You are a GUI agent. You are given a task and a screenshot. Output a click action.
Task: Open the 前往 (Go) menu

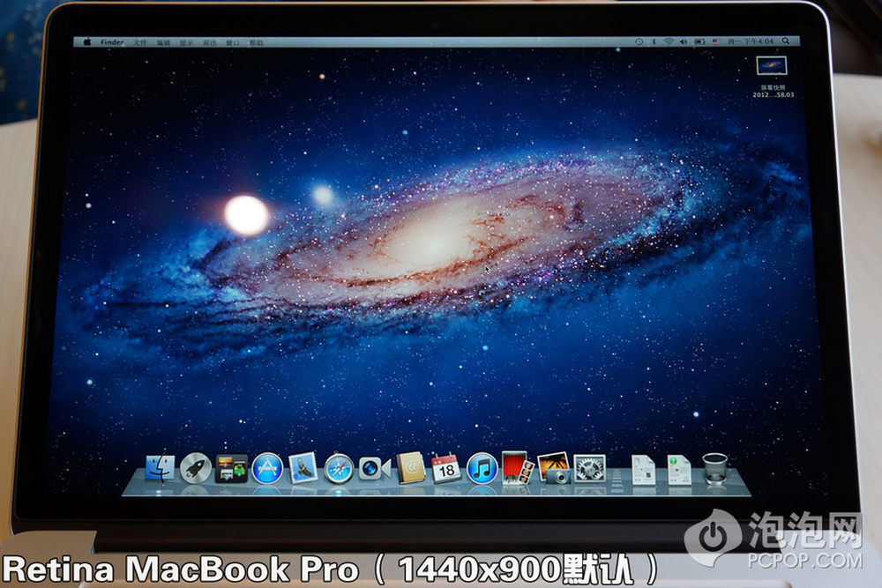[x=209, y=42]
